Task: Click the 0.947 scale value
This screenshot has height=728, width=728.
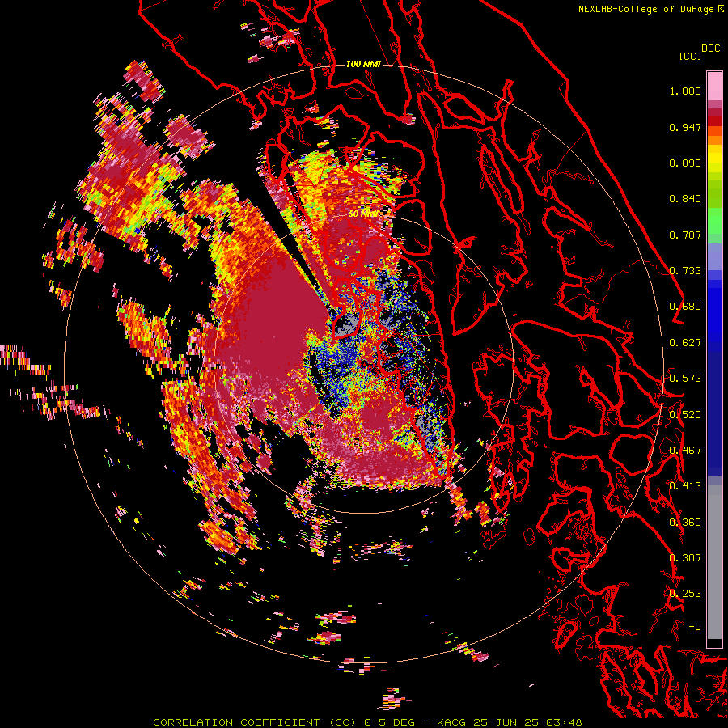Action: coord(685,127)
